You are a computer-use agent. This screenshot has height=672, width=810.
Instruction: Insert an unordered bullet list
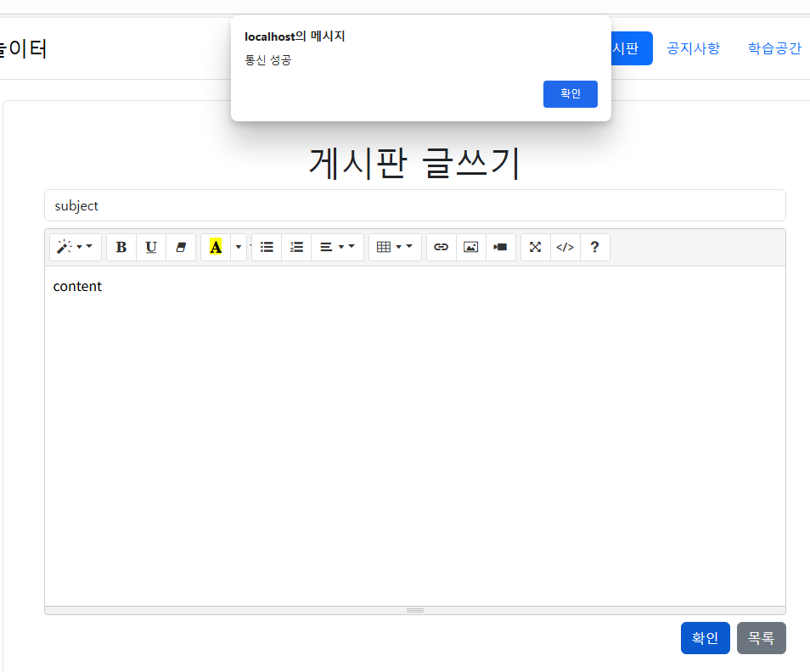(267, 247)
